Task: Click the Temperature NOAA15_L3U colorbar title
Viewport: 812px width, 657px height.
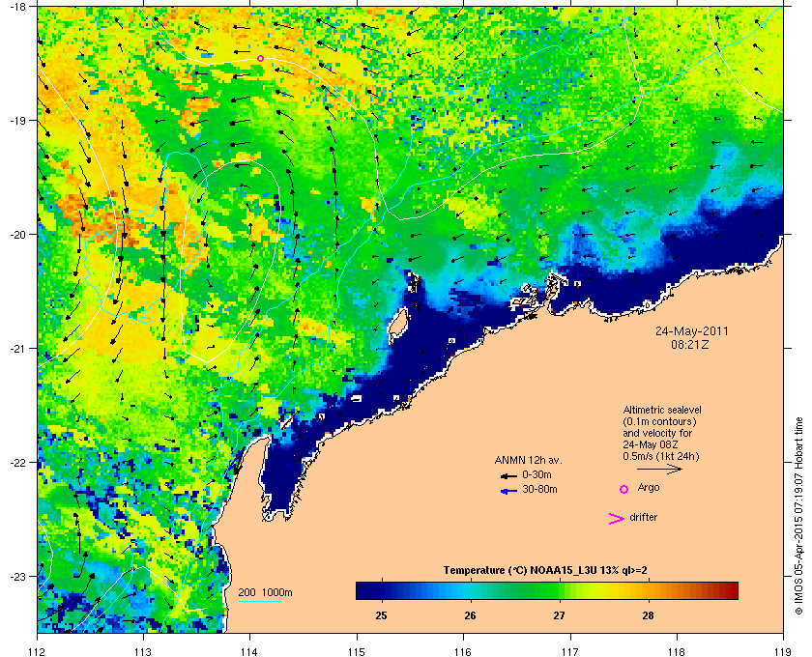Action: [545, 571]
